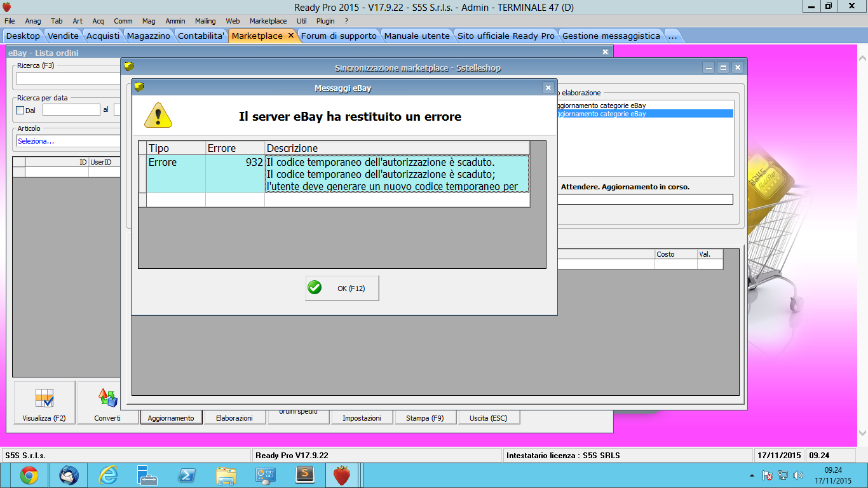
Task: Close the eBay - Lista ordini window
Action: click(x=605, y=52)
